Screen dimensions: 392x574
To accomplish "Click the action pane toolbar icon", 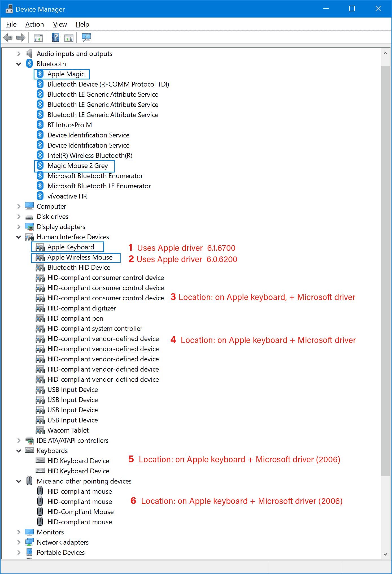I will coord(69,38).
